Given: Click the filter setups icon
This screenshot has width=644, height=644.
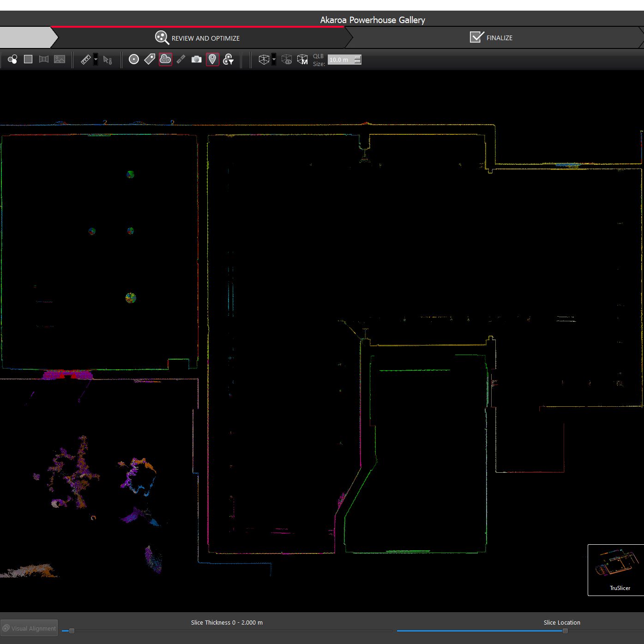Looking at the screenshot, I should coord(229,60).
